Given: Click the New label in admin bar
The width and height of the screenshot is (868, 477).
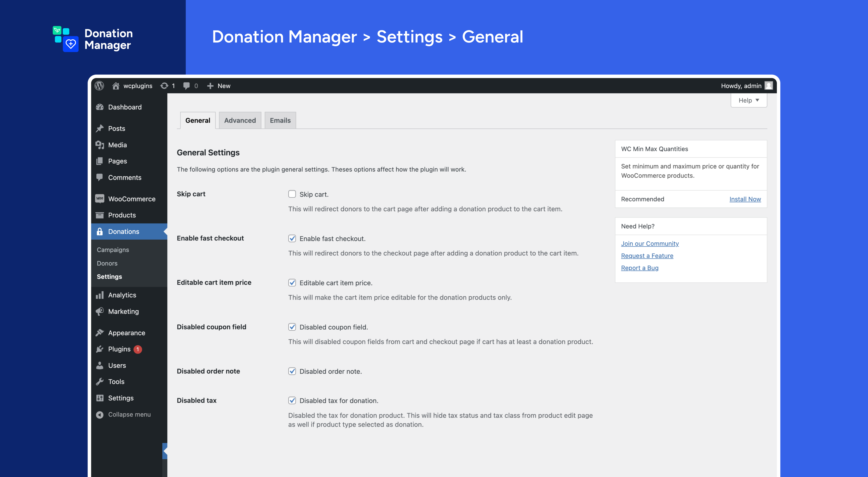Looking at the screenshot, I should click(224, 86).
